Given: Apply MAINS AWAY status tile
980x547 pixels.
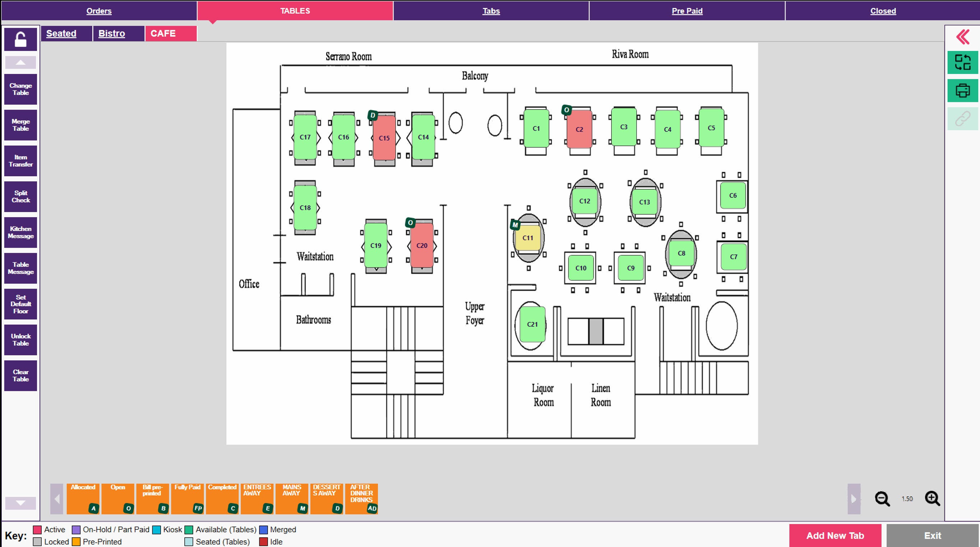Looking at the screenshot, I should (292, 499).
